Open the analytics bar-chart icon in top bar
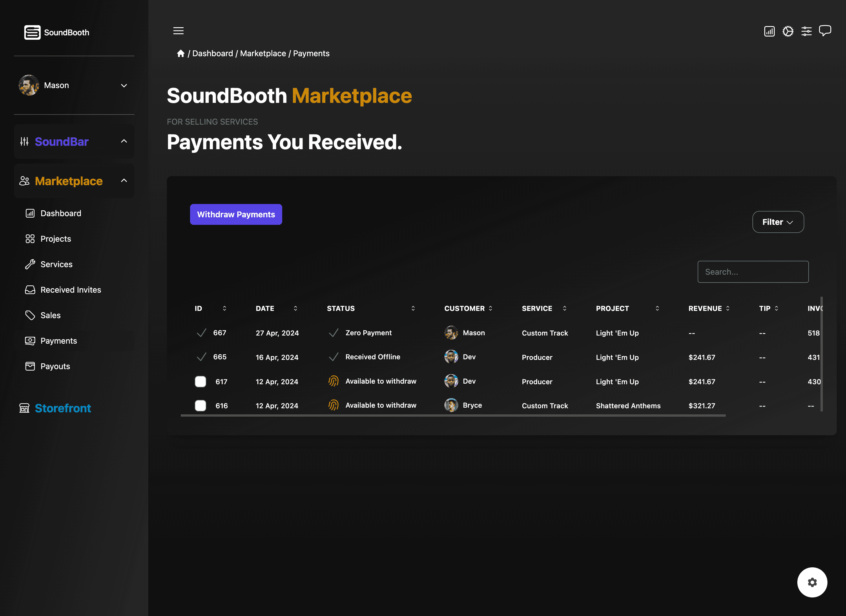 (x=769, y=31)
